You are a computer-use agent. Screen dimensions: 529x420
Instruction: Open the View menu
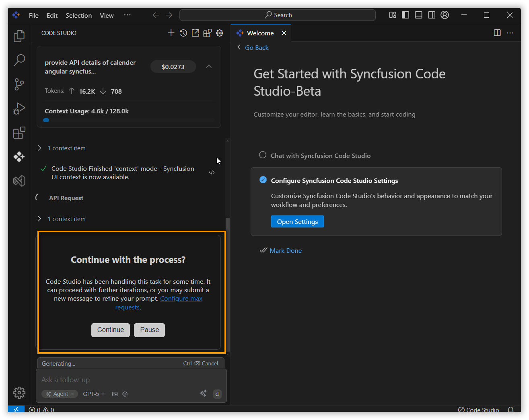107,15
